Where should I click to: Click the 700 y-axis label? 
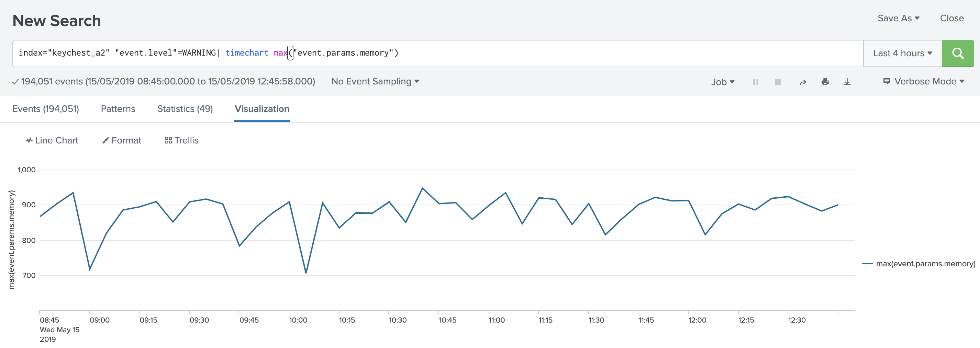(x=29, y=276)
